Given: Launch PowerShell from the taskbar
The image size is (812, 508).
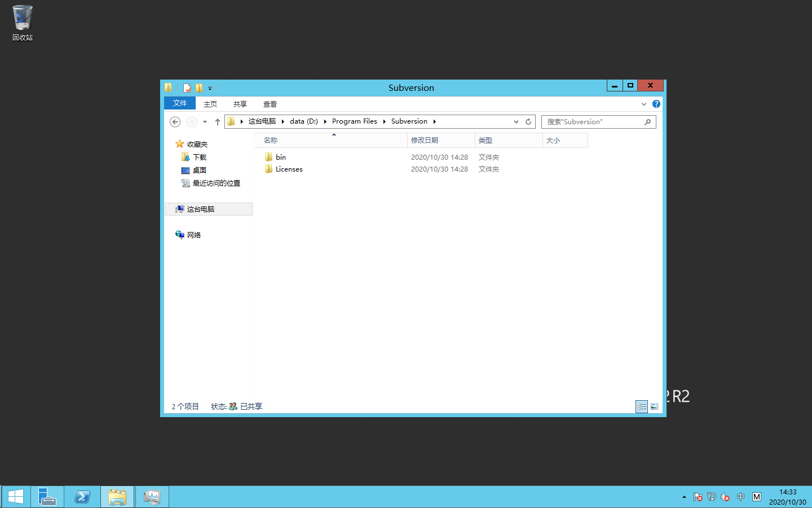Looking at the screenshot, I should point(82,497).
